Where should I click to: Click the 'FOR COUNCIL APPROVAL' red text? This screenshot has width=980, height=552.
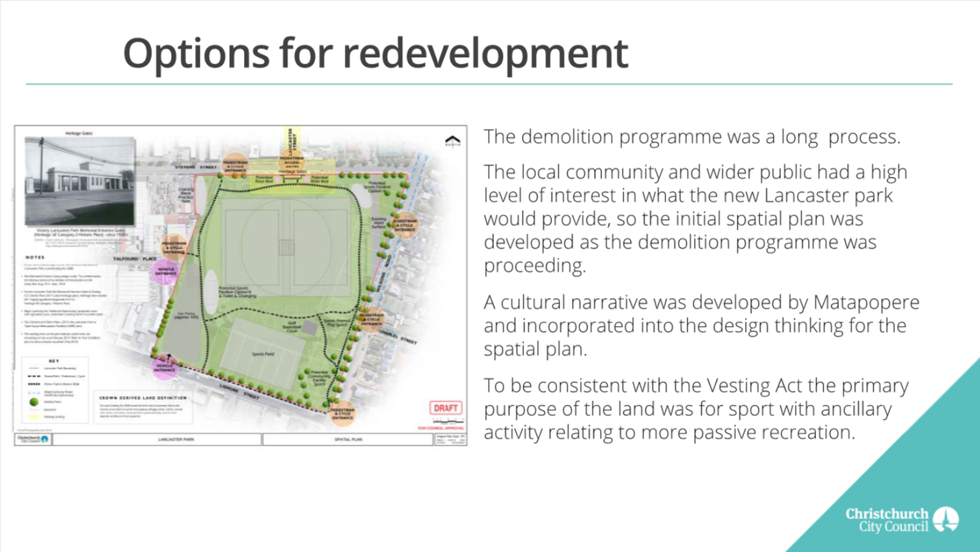pos(441,428)
